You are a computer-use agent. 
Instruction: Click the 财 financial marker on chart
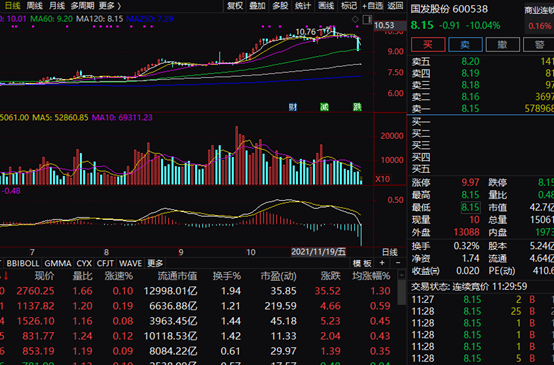pos(293,107)
